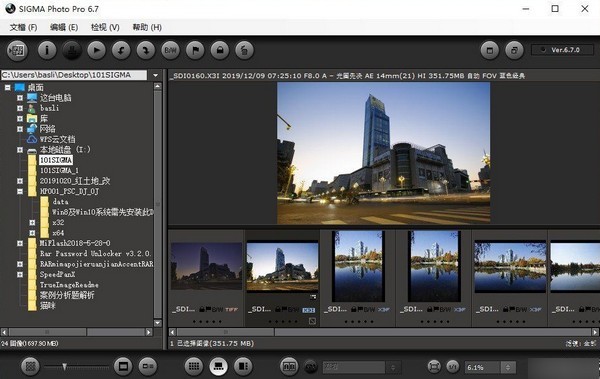Select the first dark dusk building thumbnail
The image size is (600, 379).
[206, 266]
